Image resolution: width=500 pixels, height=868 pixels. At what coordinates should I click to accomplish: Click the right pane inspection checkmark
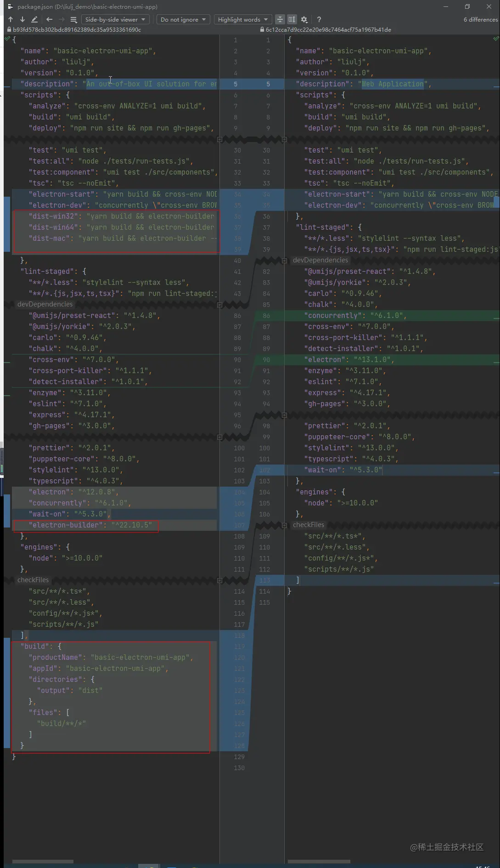point(496,39)
